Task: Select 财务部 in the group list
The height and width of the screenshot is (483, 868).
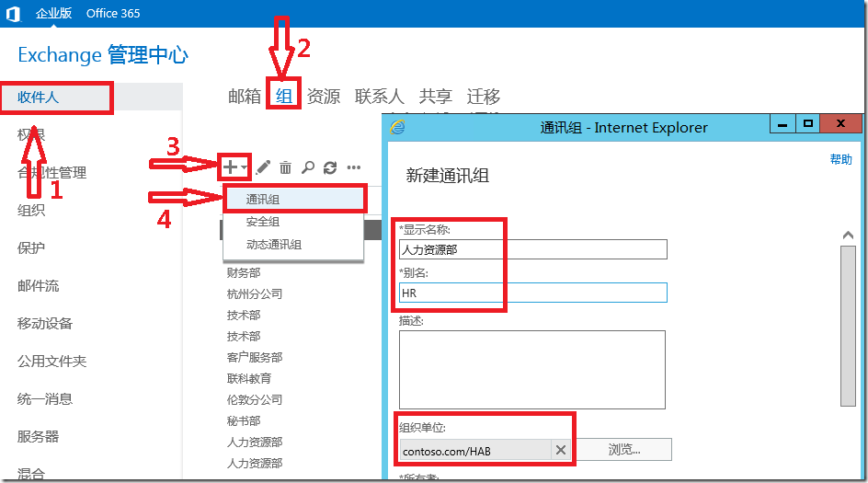Action: [244, 272]
